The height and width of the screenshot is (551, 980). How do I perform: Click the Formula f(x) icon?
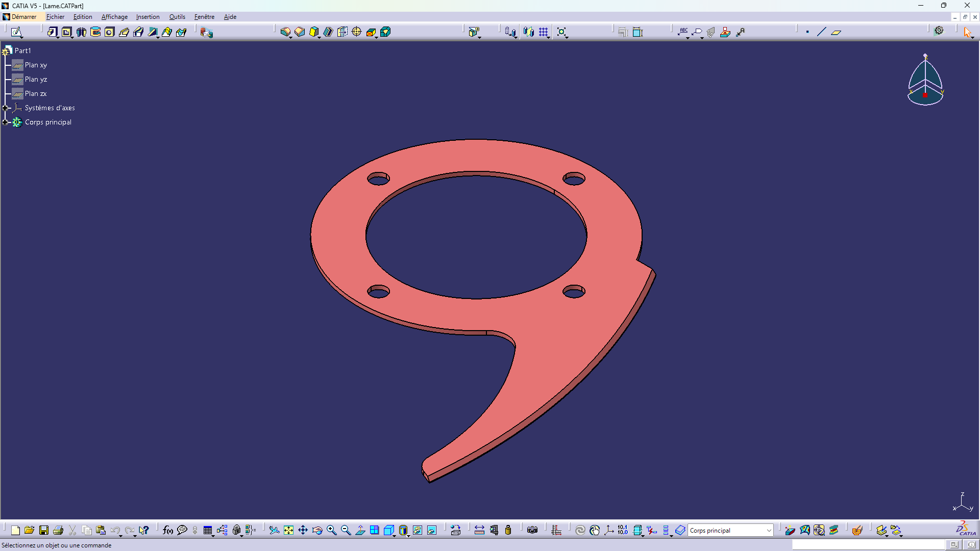(167, 531)
